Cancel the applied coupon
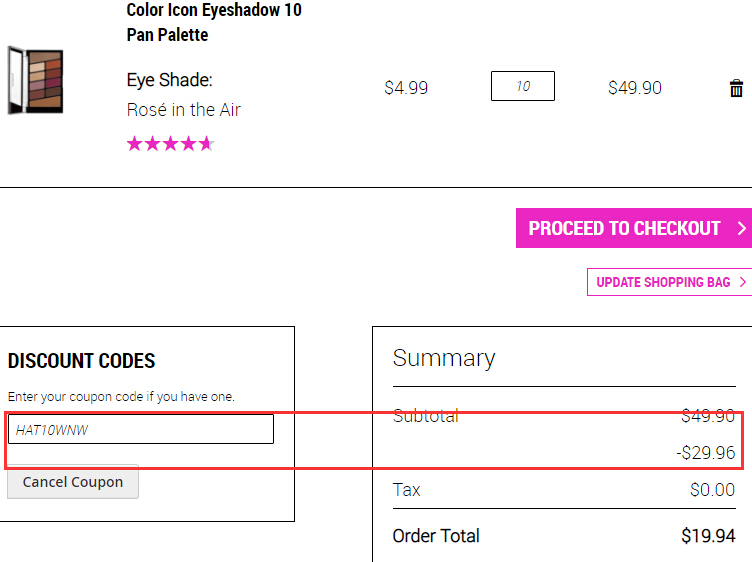 [x=73, y=482]
